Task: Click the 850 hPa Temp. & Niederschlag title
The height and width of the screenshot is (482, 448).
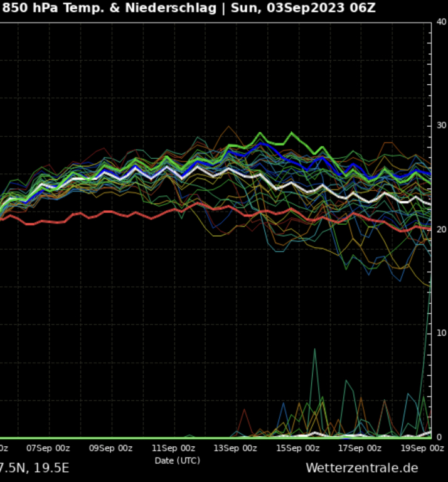Action: coord(109,8)
